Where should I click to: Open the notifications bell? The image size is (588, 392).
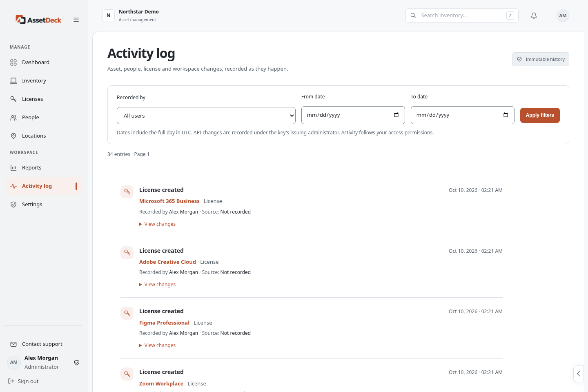tap(534, 16)
